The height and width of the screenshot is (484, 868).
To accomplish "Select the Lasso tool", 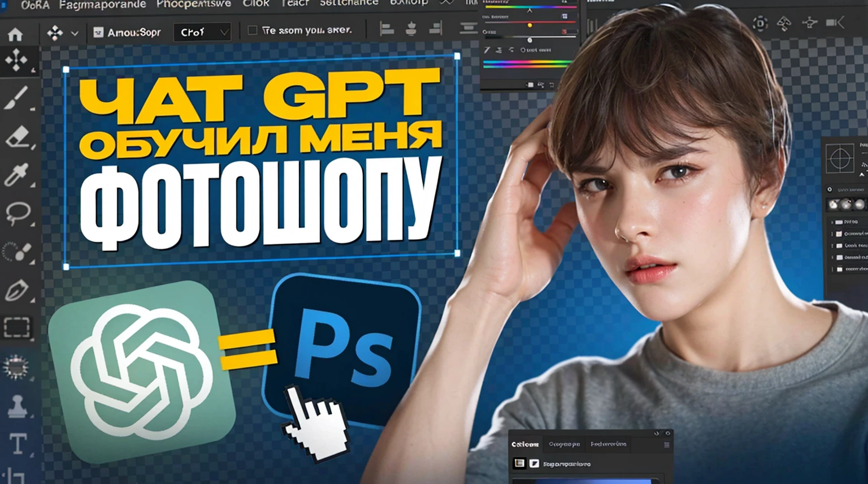I will tap(18, 214).
